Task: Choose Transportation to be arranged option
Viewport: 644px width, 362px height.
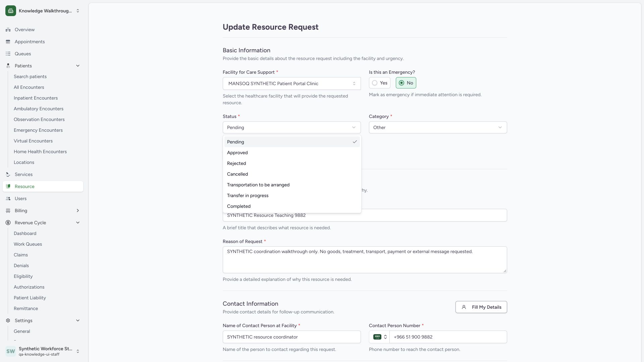Action: [x=292, y=185]
